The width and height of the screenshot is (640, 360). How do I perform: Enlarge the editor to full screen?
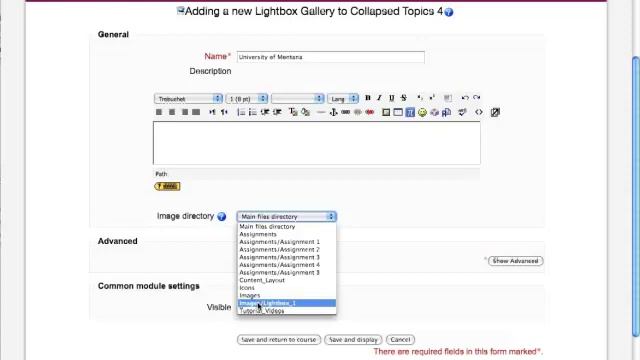click(495, 112)
